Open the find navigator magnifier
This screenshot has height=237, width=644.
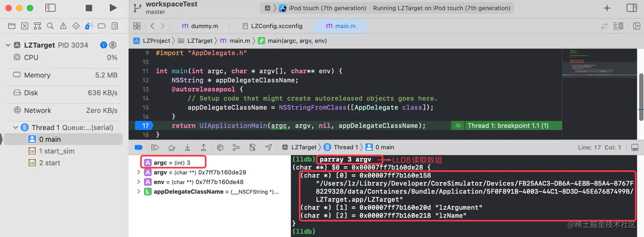(50, 26)
